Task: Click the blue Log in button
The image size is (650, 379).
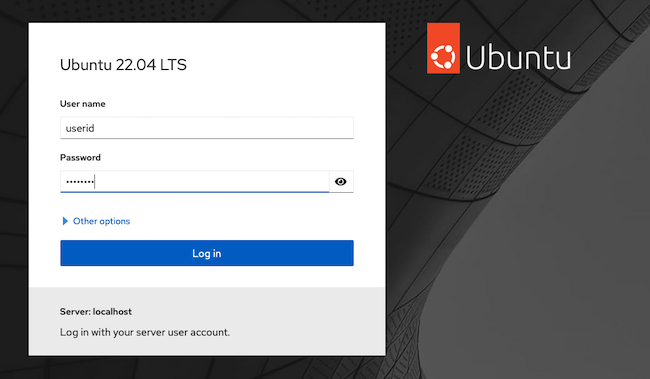Action: [207, 253]
